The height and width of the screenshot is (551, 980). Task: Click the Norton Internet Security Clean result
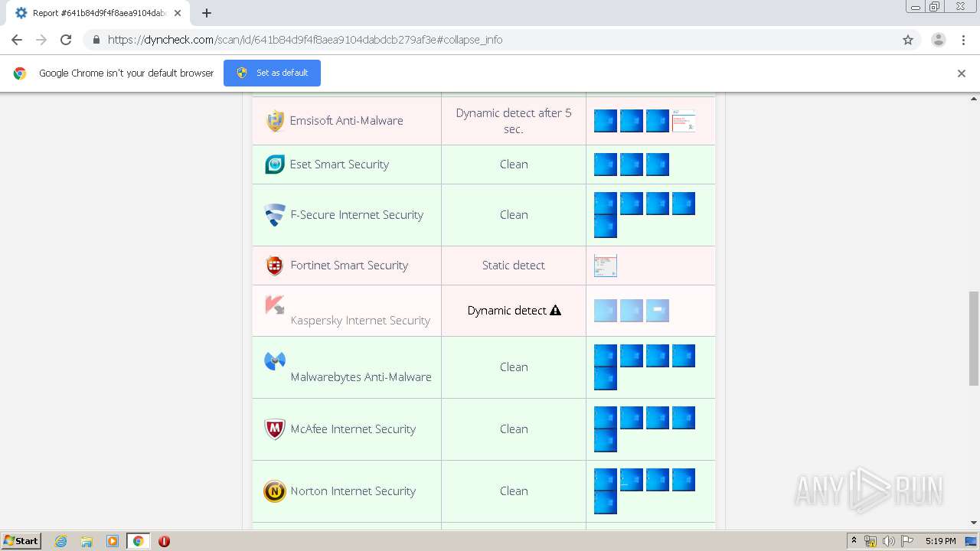[514, 491]
